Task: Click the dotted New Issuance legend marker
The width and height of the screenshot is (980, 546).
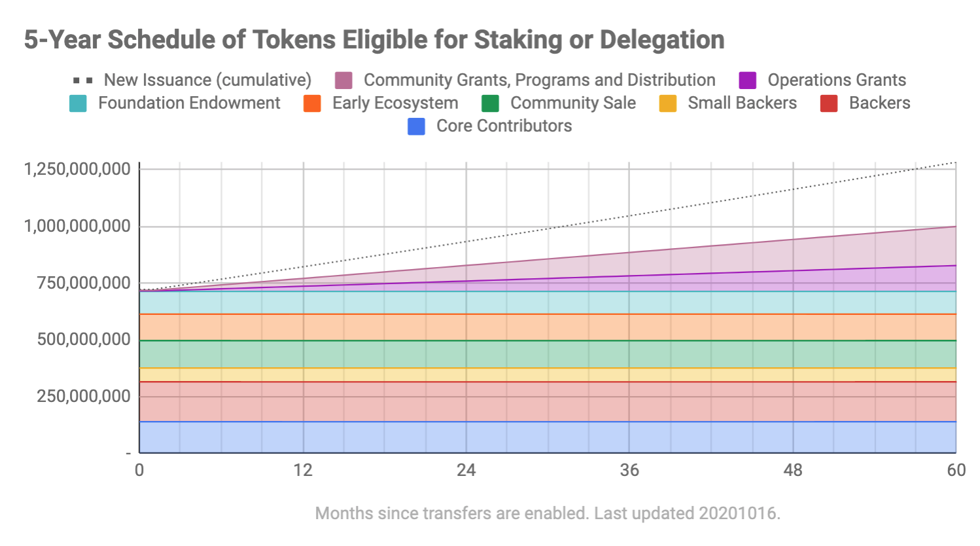Action: (82, 81)
